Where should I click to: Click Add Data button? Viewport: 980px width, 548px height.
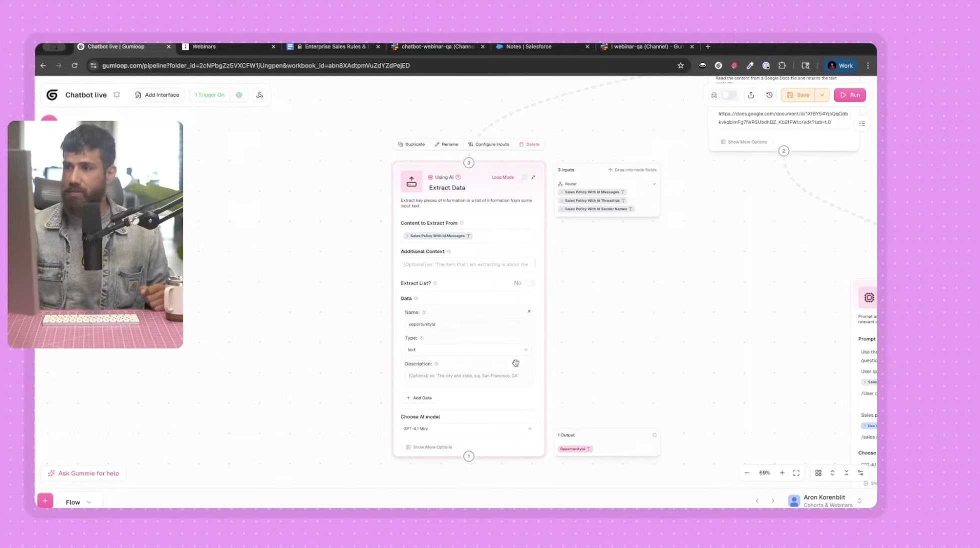pyautogui.click(x=419, y=397)
